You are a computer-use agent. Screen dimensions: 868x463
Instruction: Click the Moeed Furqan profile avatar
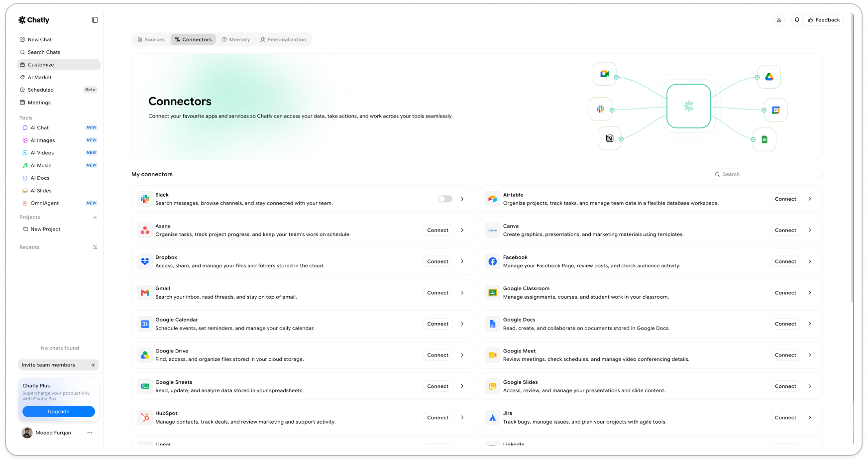point(27,433)
